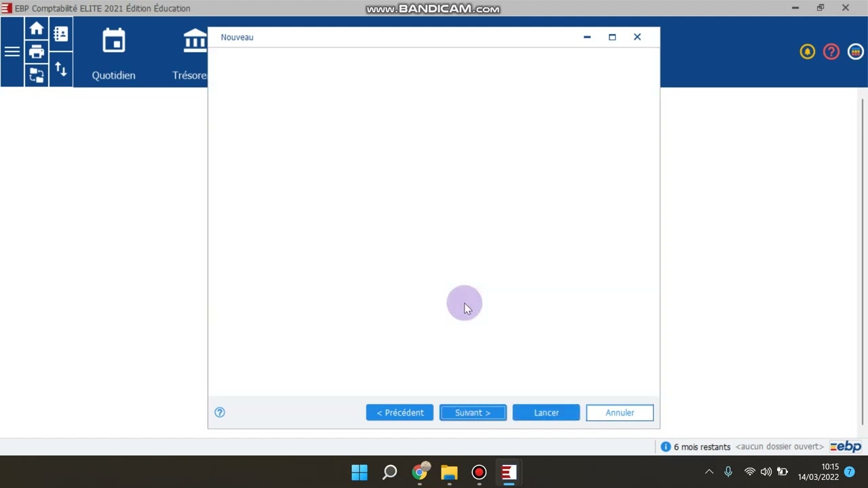This screenshot has width=868, height=488.
Task: Open Wi-Fi network tray icon
Action: pos(750,472)
